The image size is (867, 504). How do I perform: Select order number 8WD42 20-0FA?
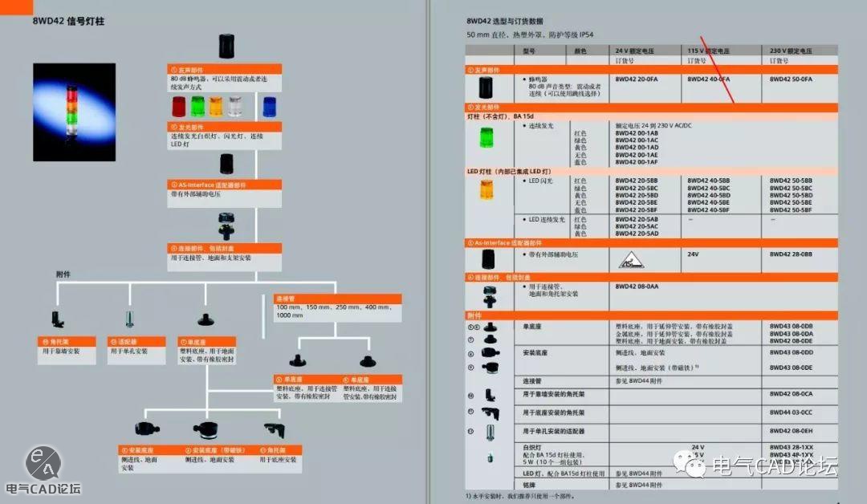click(637, 79)
